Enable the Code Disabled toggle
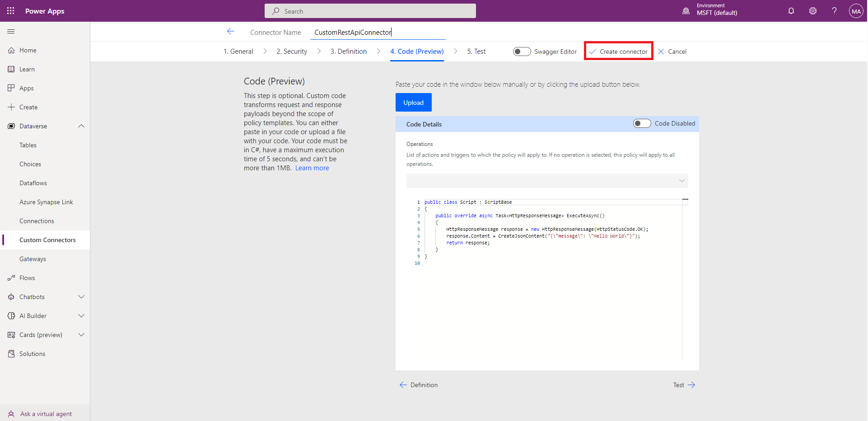868x421 pixels. coord(641,123)
